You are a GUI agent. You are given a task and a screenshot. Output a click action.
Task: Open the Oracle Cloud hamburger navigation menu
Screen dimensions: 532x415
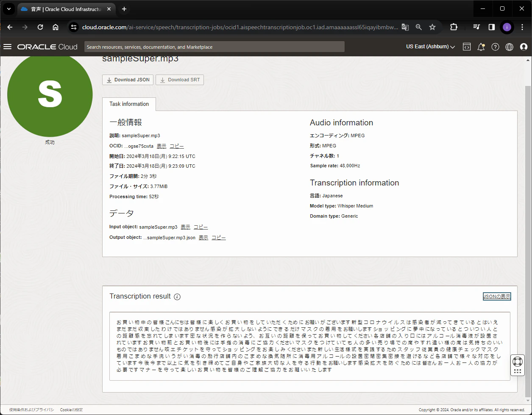click(7, 47)
